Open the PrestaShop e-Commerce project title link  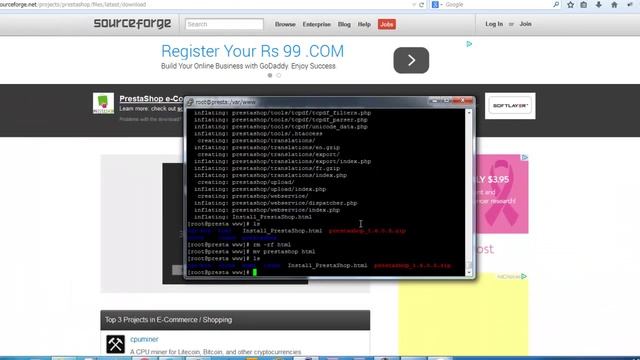pyautogui.click(x=151, y=98)
